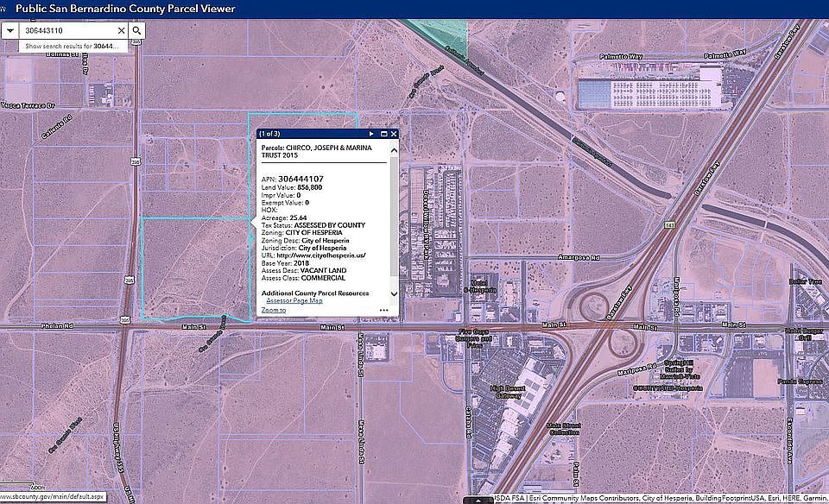This screenshot has height=504, width=829.
Task: Click popup scrollbar up arrow
Action: (394, 150)
